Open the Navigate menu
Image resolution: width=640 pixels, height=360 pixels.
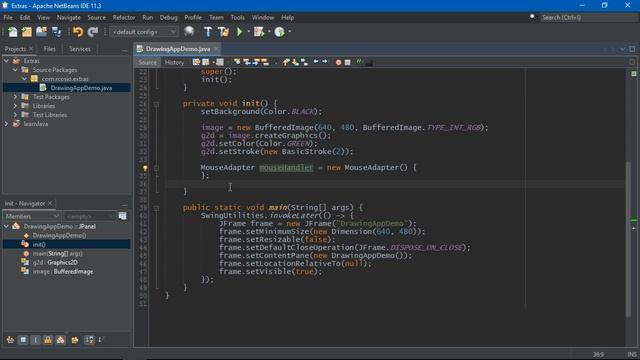click(69, 18)
